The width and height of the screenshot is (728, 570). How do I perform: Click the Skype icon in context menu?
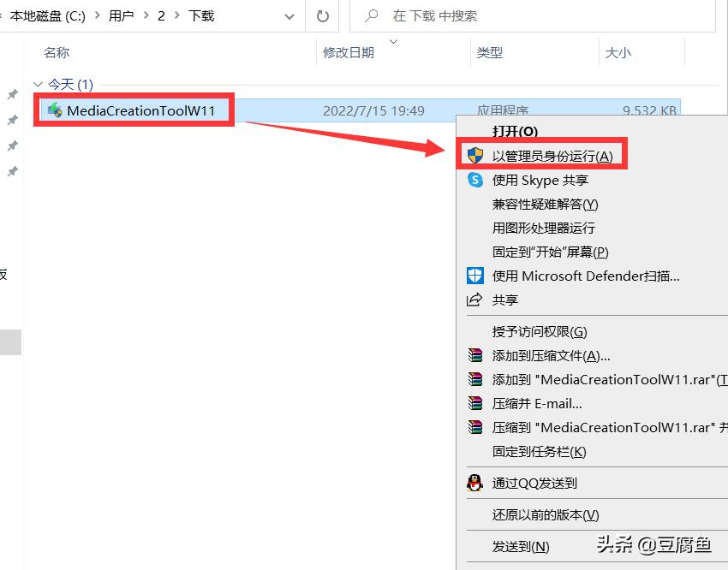tap(475, 181)
